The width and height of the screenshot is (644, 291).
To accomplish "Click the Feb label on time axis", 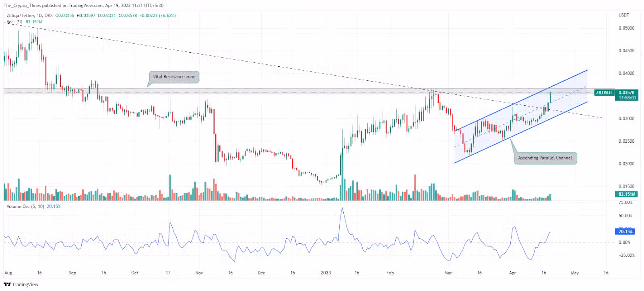I will (390, 273).
